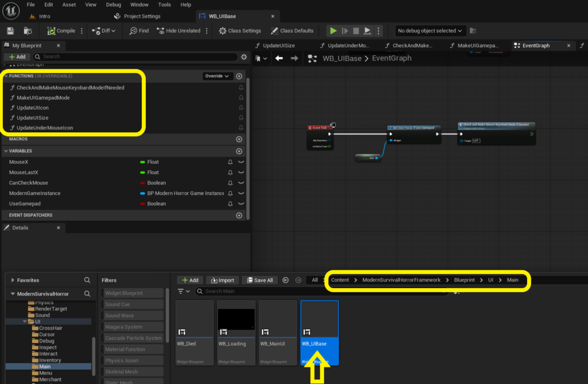Click the Save All button
The height and width of the screenshot is (384, 588).
[x=260, y=281]
